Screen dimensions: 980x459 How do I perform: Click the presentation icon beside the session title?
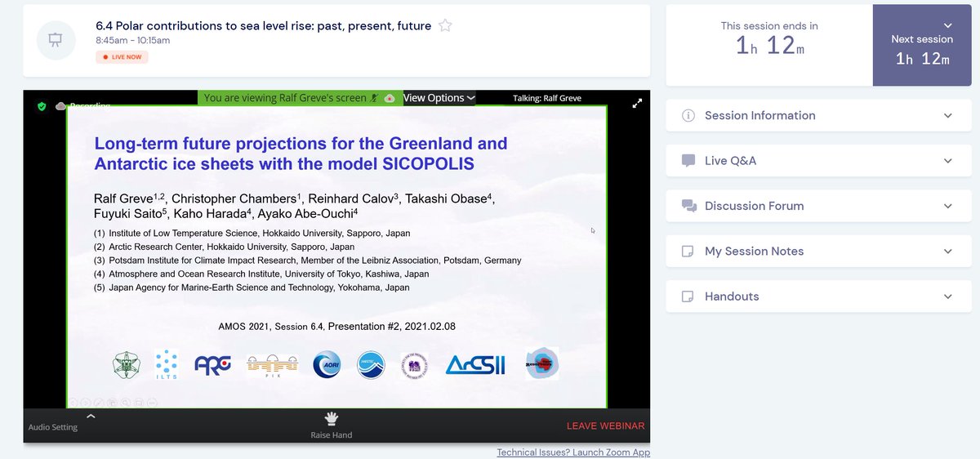pos(56,40)
